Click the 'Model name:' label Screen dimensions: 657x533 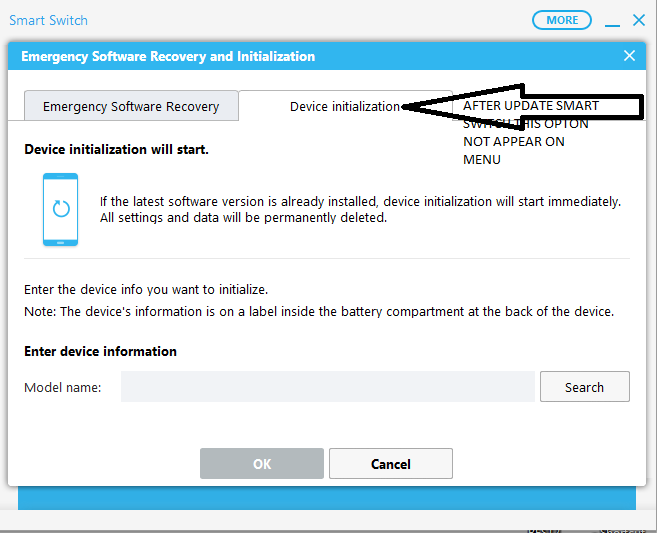point(63,387)
